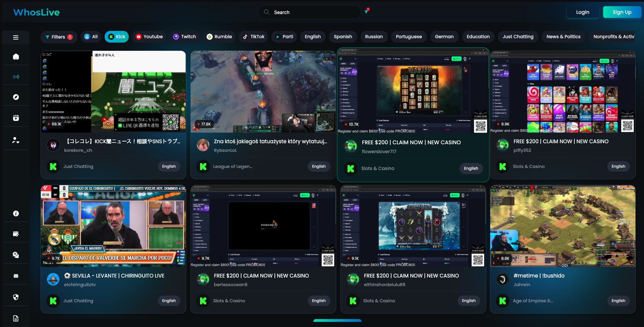Click Kick logo on korekore_ch card
Viewport: 644px width, 327px height.
pyautogui.click(x=53, y=167)
